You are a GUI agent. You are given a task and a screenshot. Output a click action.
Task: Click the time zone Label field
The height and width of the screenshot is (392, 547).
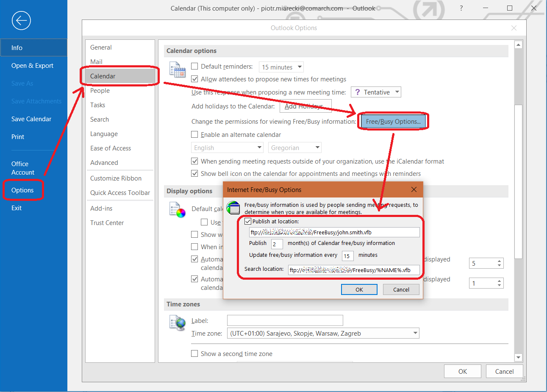coord(285,320)
